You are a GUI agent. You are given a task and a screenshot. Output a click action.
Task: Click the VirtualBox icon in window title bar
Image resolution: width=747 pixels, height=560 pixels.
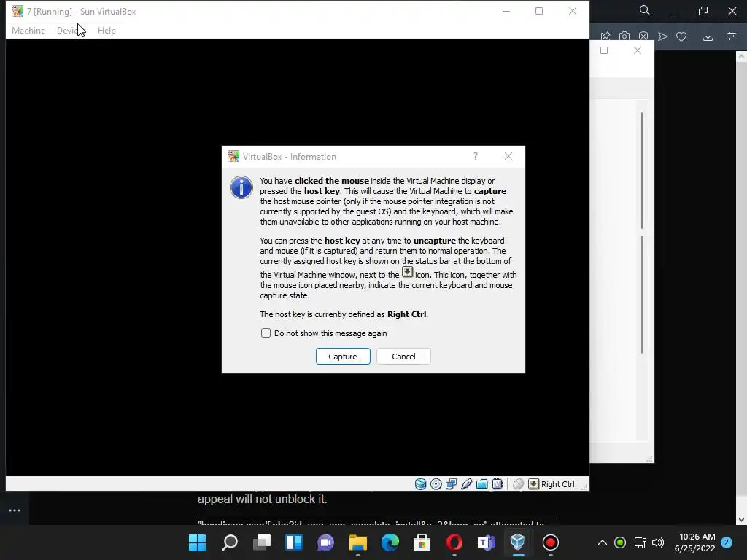[x=18, y=11]
